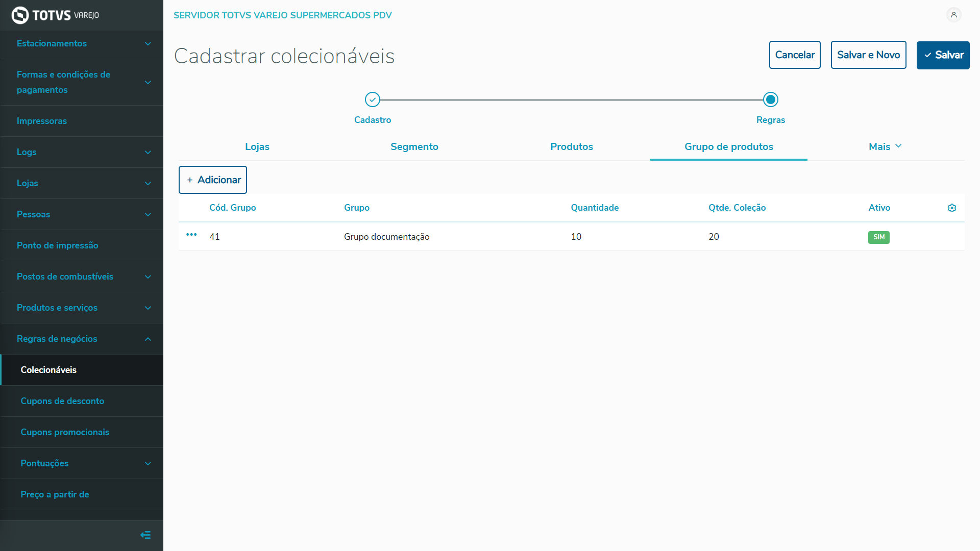Click the Adicionar button
The width and height of the screenshot is (980, 551).
pos(213,180)
